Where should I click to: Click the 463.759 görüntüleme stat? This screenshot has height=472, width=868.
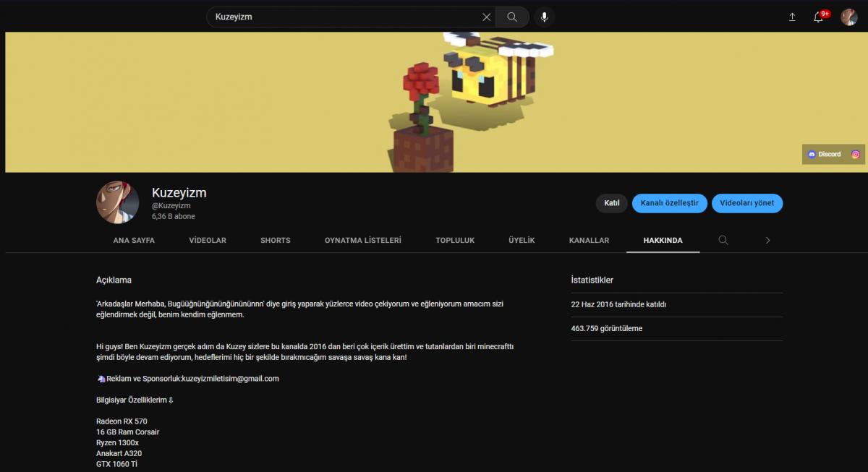point(607,328)
